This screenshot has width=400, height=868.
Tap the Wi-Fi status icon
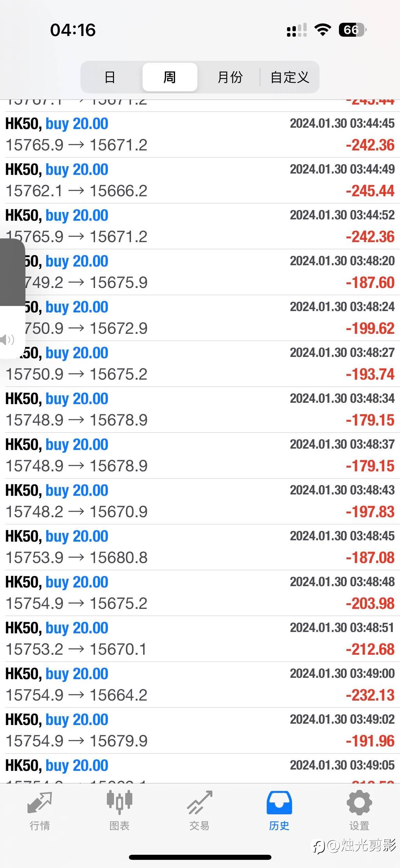point(322,30)
